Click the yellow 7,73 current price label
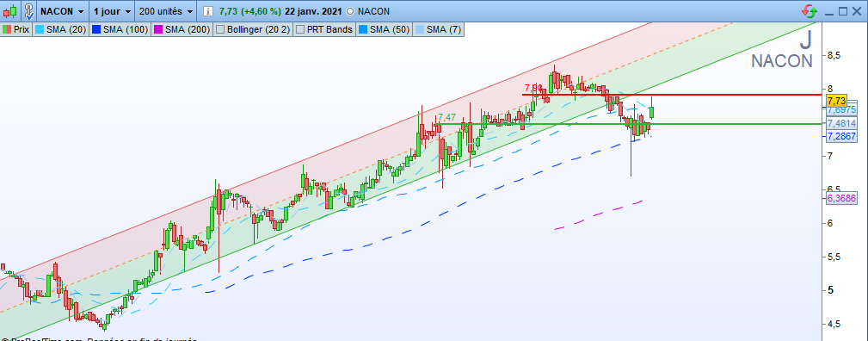This screenshot has height=341, width=868. click(836, 101)
